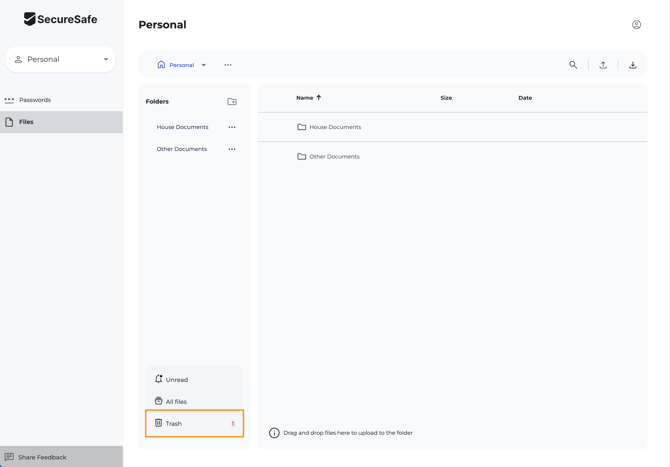The height and width of the screenshot is (467, 670).
Task: Sort by Name column header
Action: (x=305, y=98)
